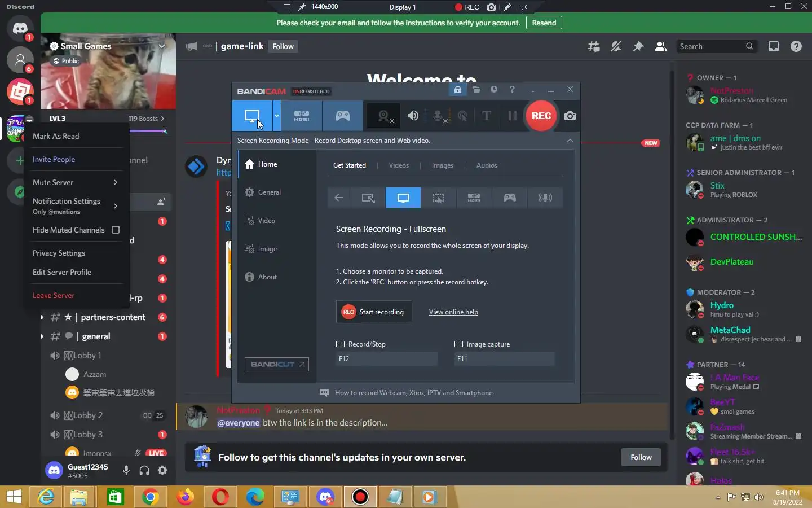Click Resend verification email button
Screen dimensions: 812x508
tap(544, 23)
